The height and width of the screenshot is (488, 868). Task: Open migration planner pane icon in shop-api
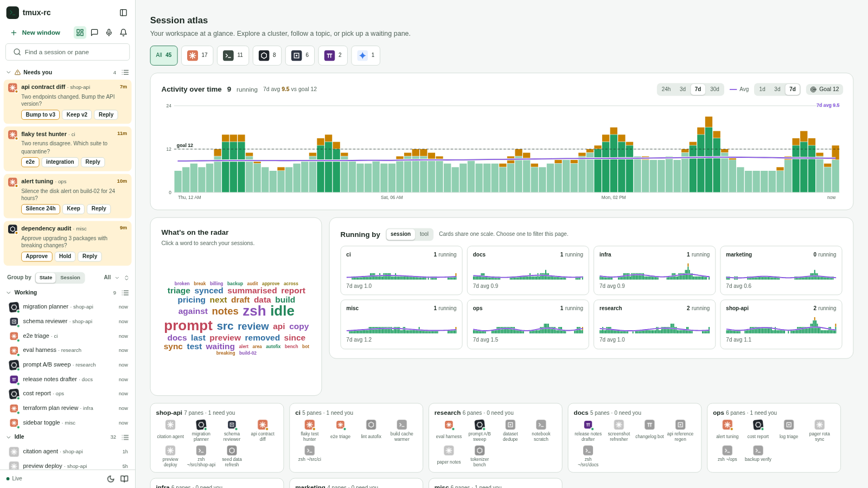tap(201, 425)
